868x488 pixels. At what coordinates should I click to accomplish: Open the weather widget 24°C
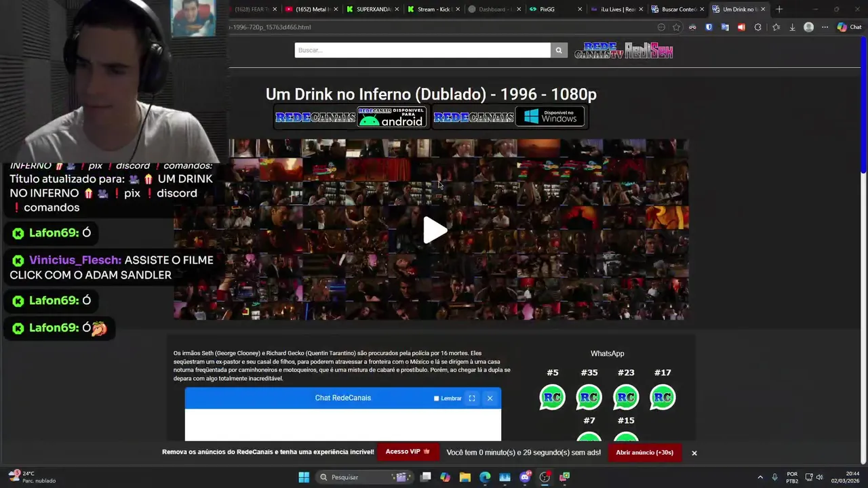33,477
